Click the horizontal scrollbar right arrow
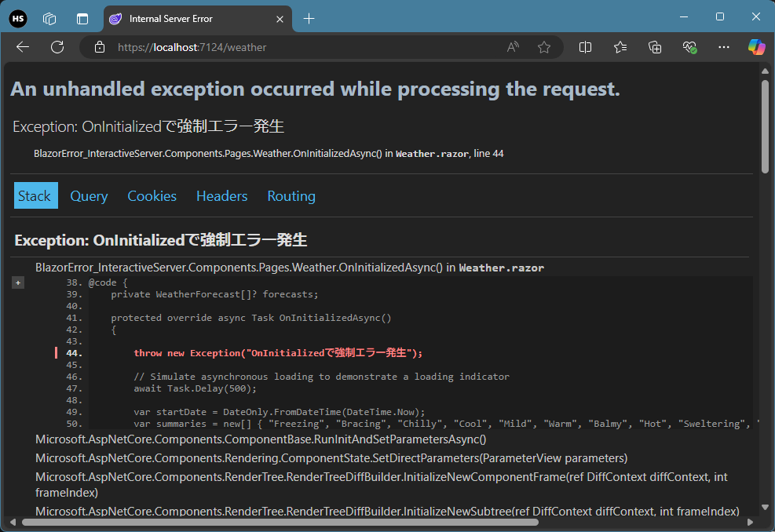Viewport: 775px width, 532px height. point(751,522)
